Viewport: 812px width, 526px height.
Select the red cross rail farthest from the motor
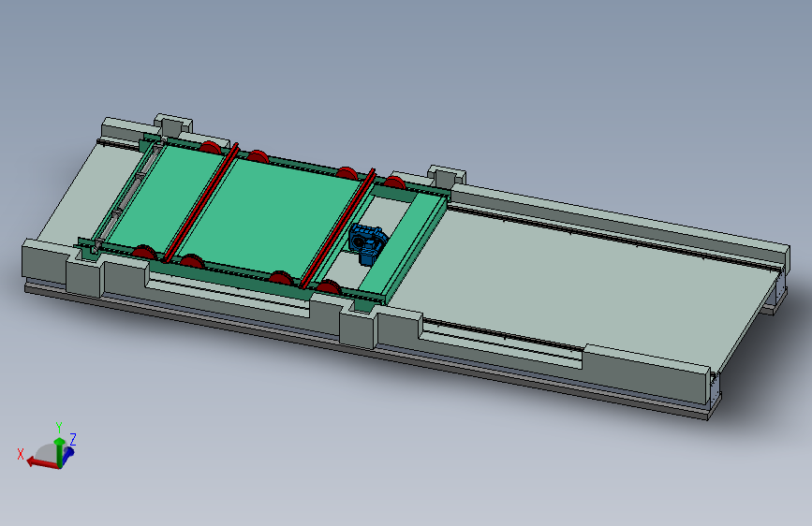pos(201,201)
